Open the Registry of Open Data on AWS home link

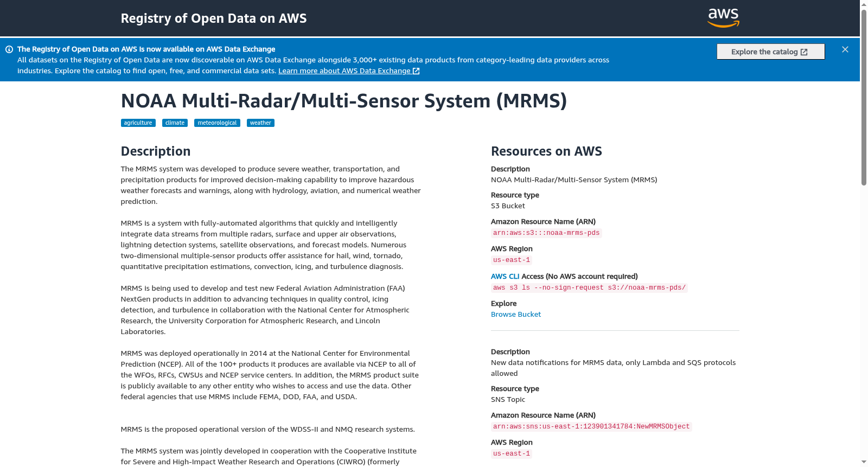[214, 18]
